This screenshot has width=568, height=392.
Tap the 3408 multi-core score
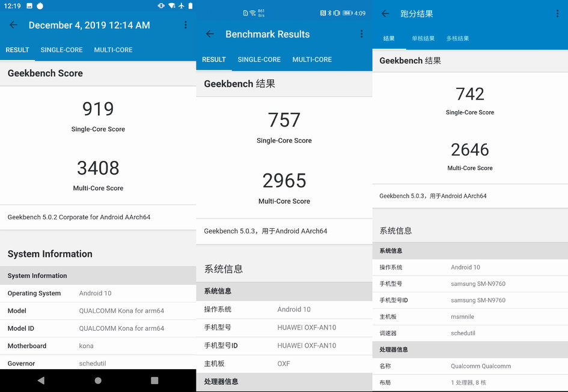(x=98, y=168)
